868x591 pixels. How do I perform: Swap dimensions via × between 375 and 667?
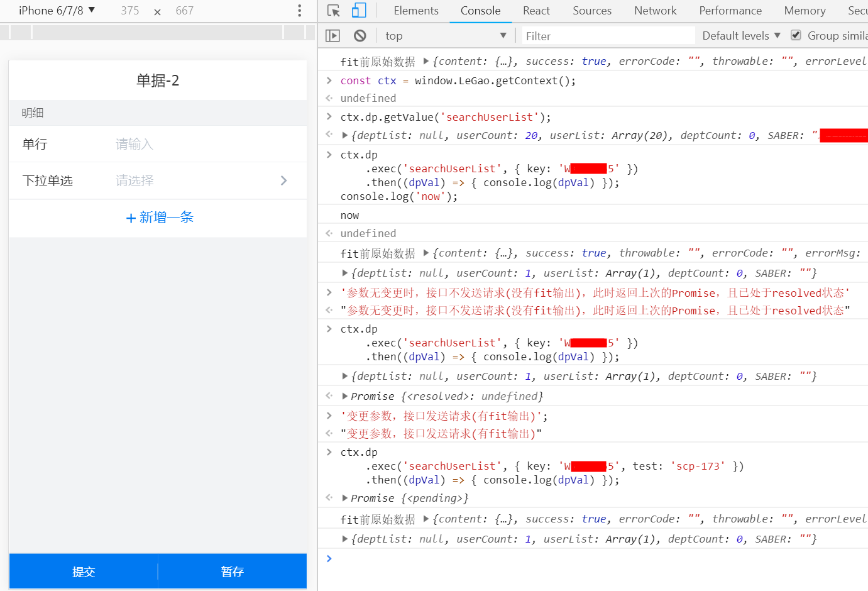point(157,11)
